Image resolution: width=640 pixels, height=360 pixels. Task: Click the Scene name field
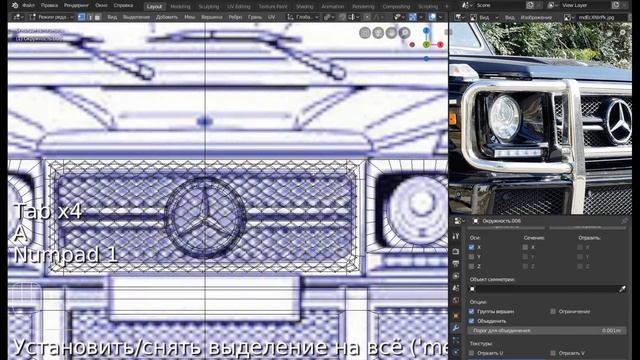[500, 5]
